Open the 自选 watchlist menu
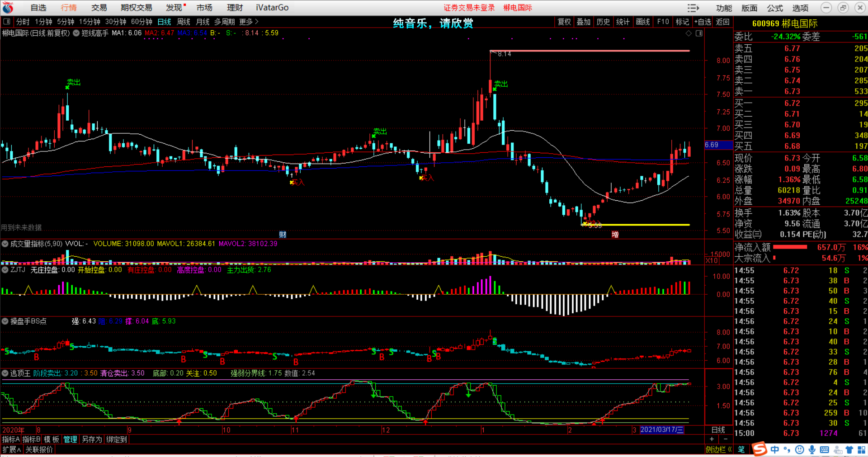Viewport: 868px width, 457px height. pos(38,8)
